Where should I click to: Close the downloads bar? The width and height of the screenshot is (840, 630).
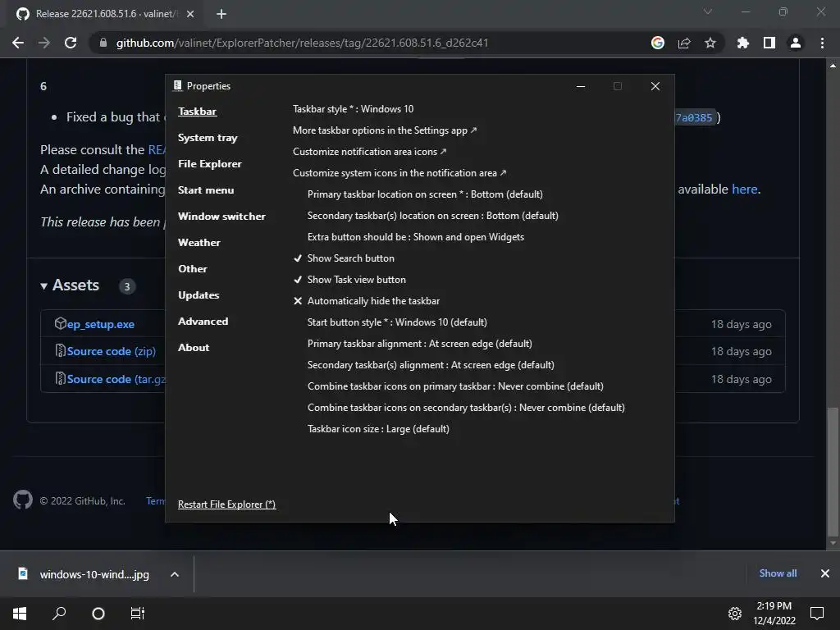pyautogui.click(x=825, y=573)
